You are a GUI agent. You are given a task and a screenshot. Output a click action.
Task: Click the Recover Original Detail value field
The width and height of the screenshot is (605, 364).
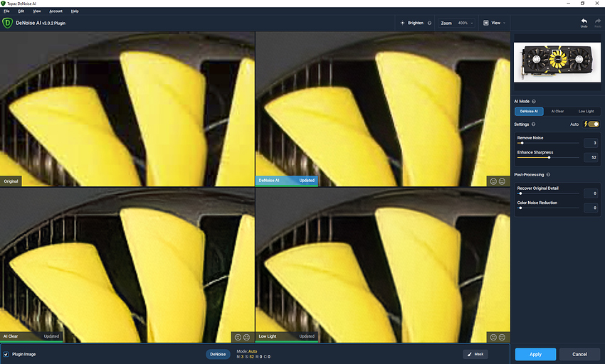click(x=591, y=193)
